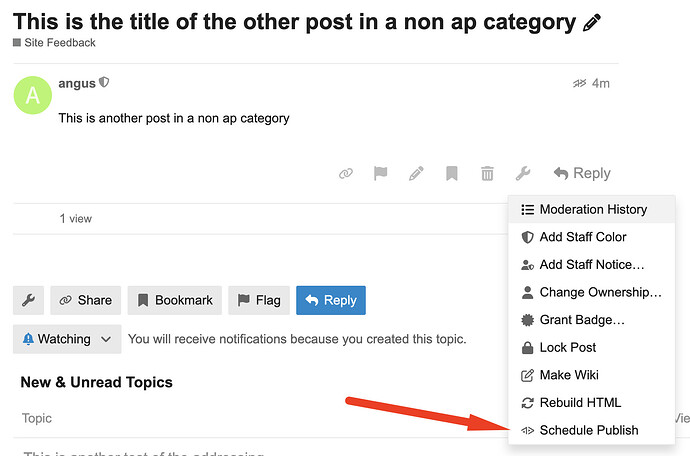Click the ActivityPub status icon beside 4m
Screen dimensions: 690x456
tap(579, 83)
